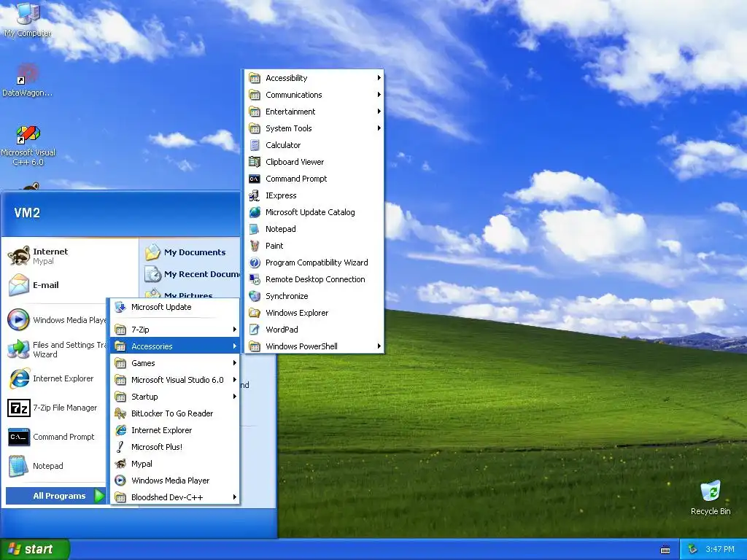747x560 pixels.
Task: Click the E-mail envelope icon
Action: tap(19, 285)
